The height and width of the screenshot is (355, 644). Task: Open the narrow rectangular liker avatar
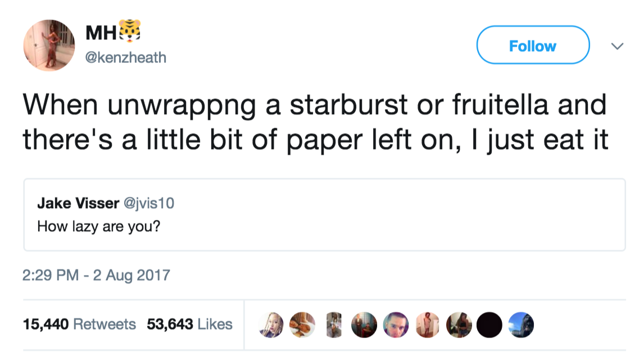pos(334,324)
